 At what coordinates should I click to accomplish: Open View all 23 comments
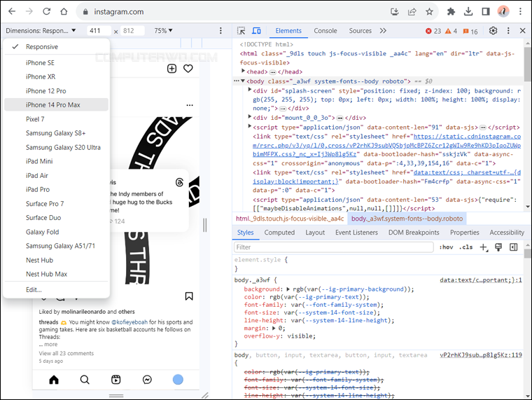pos(66,354)
